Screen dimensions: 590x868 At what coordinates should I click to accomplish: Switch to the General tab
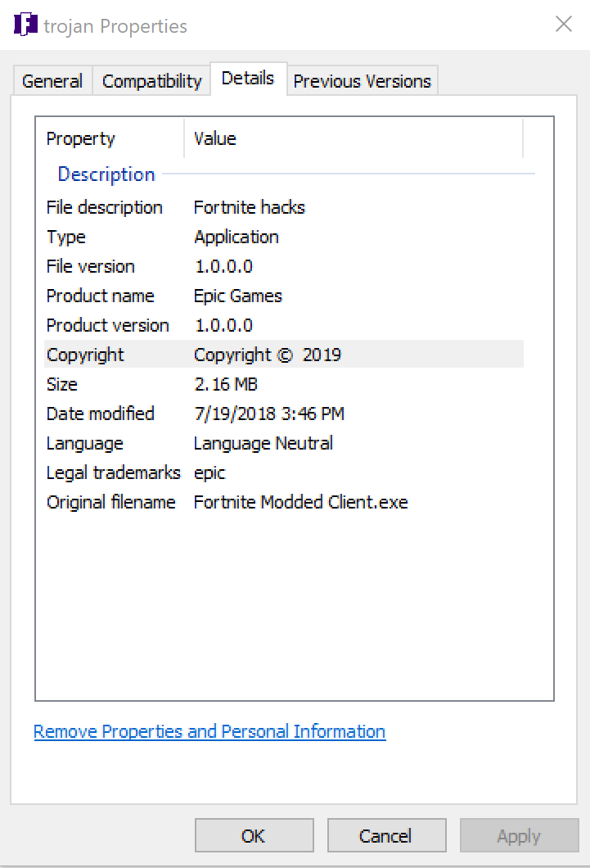52,81
